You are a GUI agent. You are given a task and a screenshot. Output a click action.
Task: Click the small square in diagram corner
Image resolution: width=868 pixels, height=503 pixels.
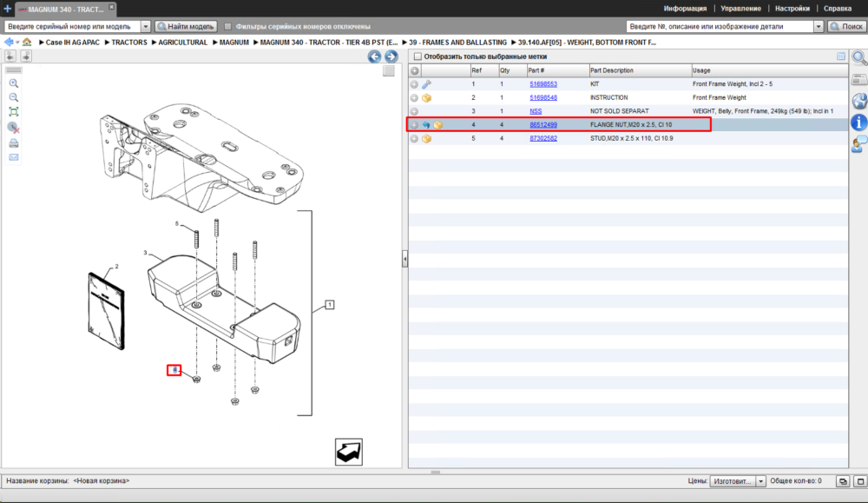pos(389,71)
